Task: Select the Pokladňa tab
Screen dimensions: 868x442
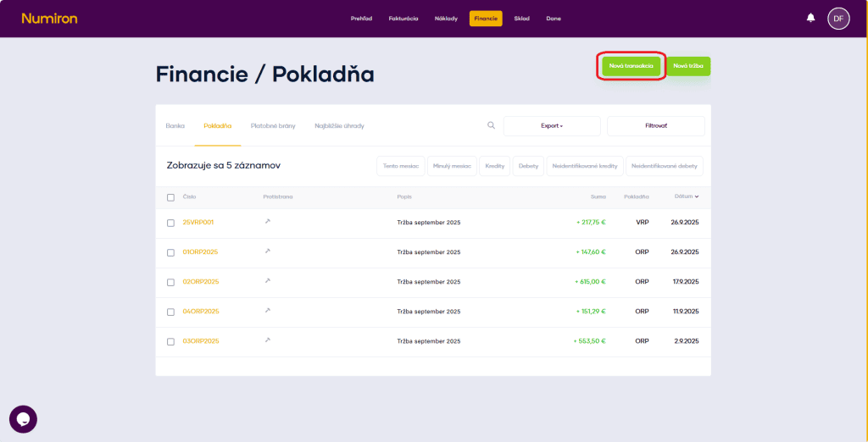Action: (x=218, y=126)
